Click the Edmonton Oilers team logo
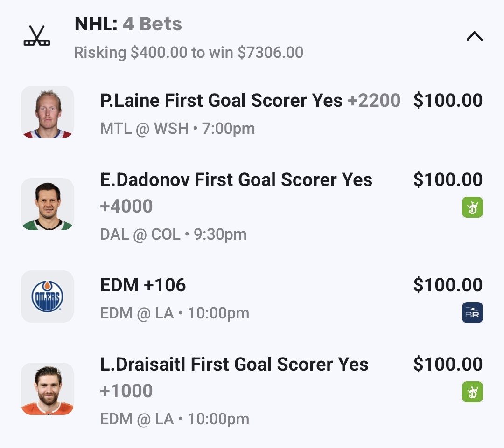Viewport: 504px width, 448px height. pos(47,296)
